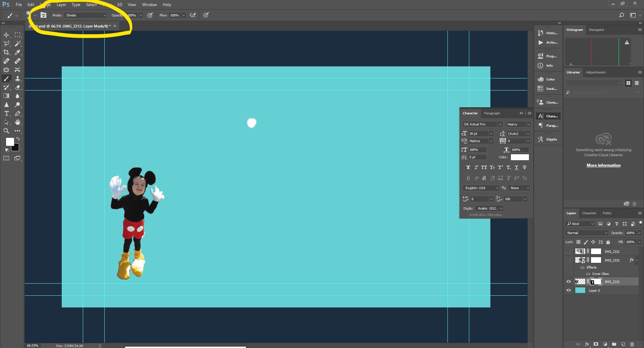
Task: Select the Move tool
Action: pos(6,35)
